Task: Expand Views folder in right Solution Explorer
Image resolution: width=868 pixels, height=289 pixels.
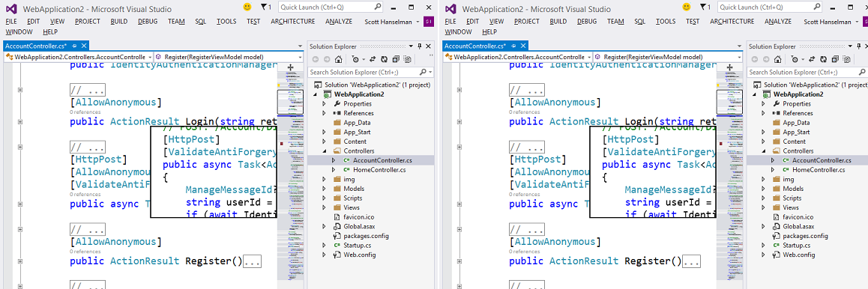Action: [764, 207]
